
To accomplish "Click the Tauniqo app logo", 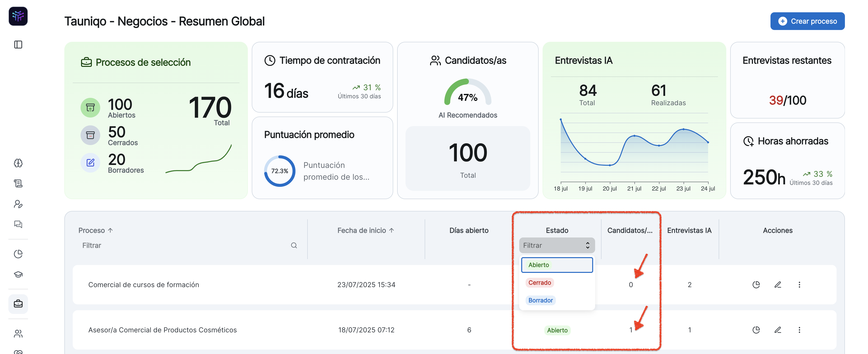I will 18,16.
